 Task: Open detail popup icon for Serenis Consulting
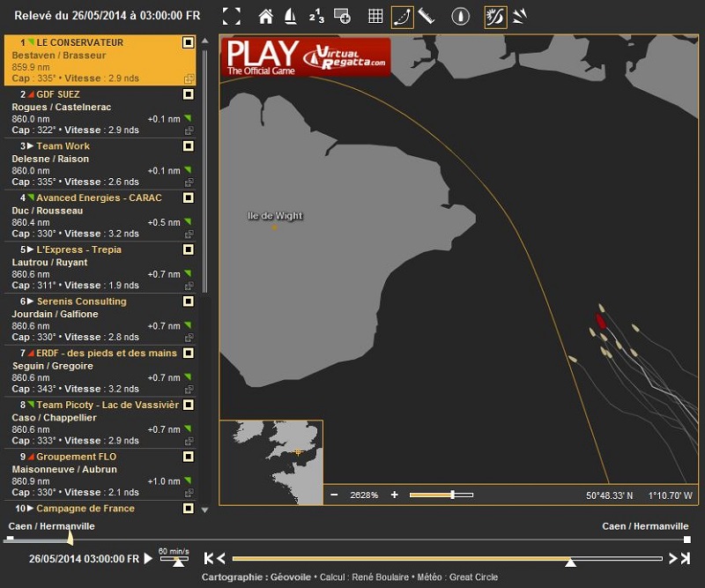point(189,338)
